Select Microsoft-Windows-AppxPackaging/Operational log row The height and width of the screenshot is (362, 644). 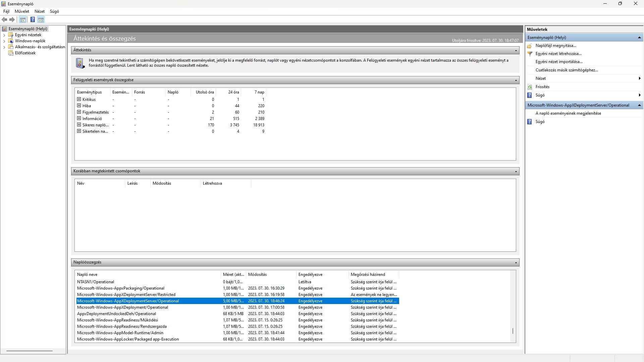[x=237, y=288]
